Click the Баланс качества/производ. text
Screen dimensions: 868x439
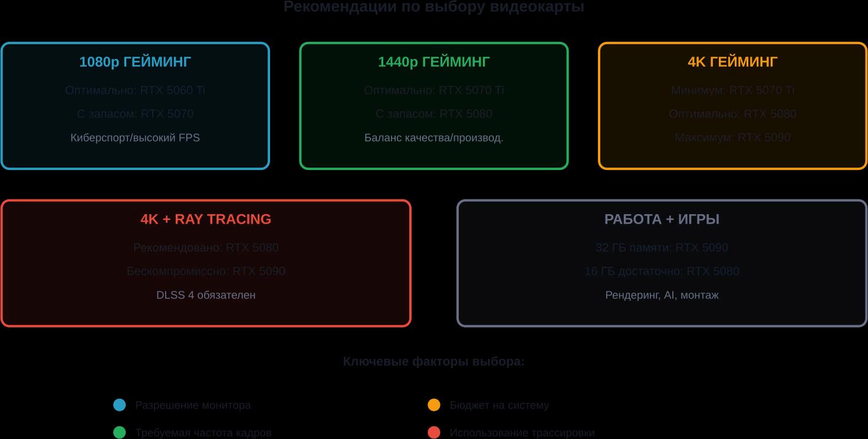[x=433, y=138]
